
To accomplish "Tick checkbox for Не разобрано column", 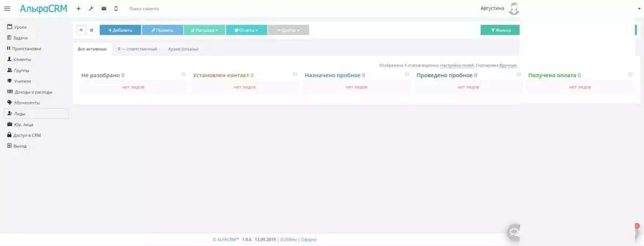I will [x=184, y=74].
